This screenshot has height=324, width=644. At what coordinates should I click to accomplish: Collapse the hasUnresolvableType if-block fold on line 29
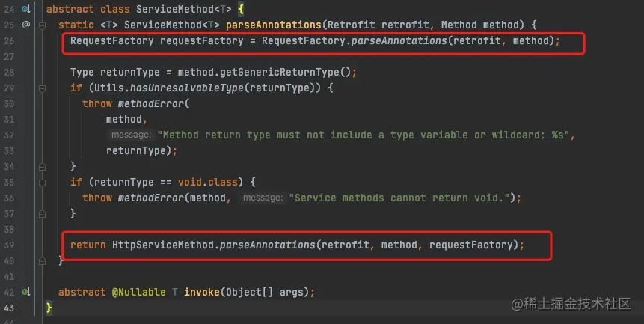click(x=42, y=88)
